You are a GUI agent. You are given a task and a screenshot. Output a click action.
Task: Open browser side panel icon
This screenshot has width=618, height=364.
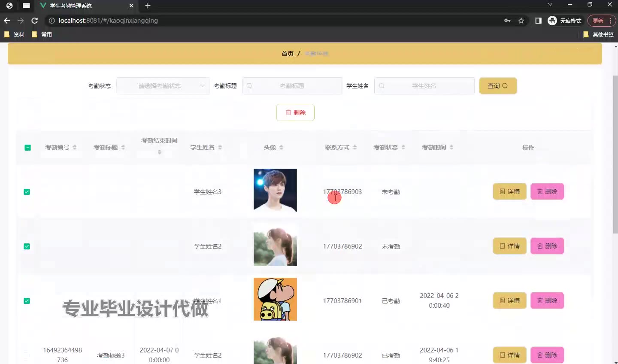[538, 21]
